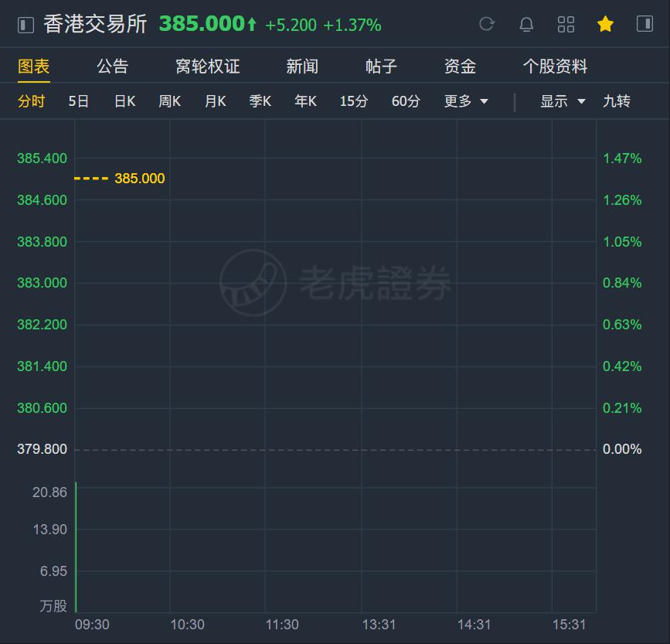Open the 公告 tab
Viewport: 670px width, 644px height.
(x=112, y=66)
